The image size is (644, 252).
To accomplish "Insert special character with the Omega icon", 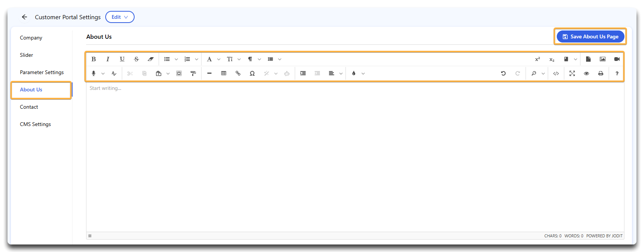I will tap(252, 73).
